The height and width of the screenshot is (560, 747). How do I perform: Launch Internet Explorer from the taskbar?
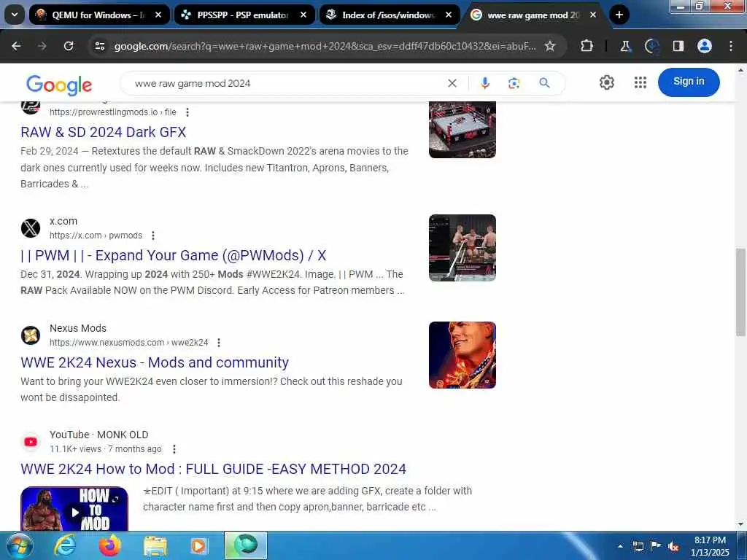pos(64,545)
